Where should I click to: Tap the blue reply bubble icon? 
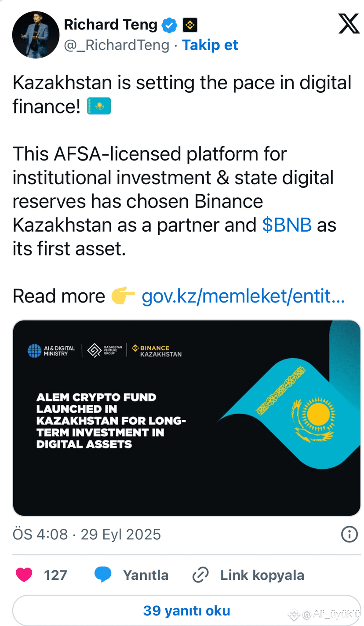pos(103,575)
